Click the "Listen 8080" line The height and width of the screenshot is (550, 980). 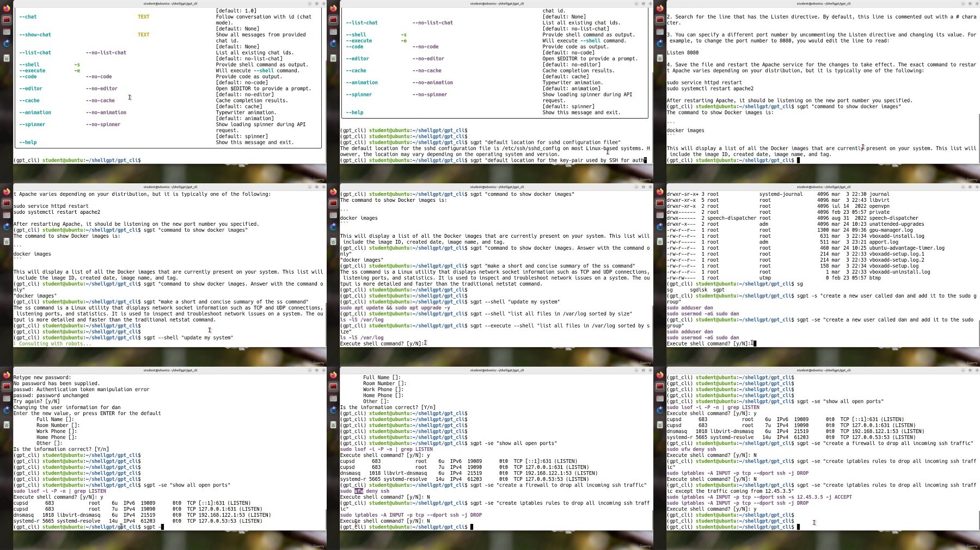tap(683, 53)
